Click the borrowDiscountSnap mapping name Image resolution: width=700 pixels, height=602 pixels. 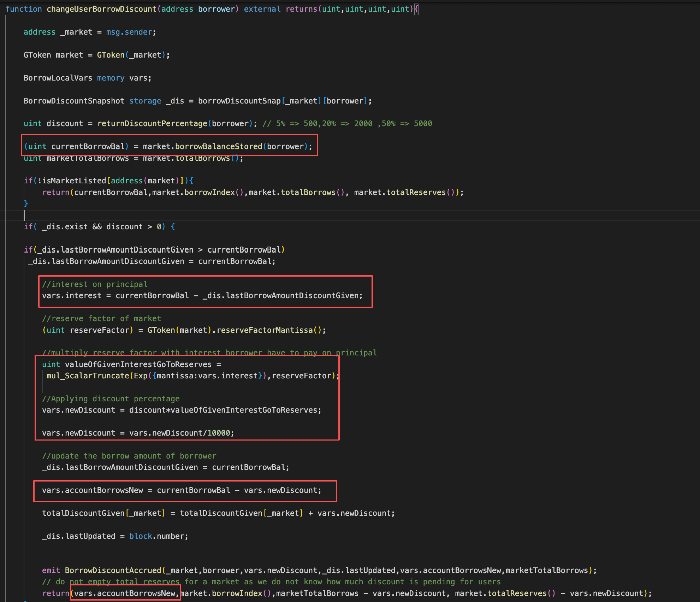[x=239, y=101]
